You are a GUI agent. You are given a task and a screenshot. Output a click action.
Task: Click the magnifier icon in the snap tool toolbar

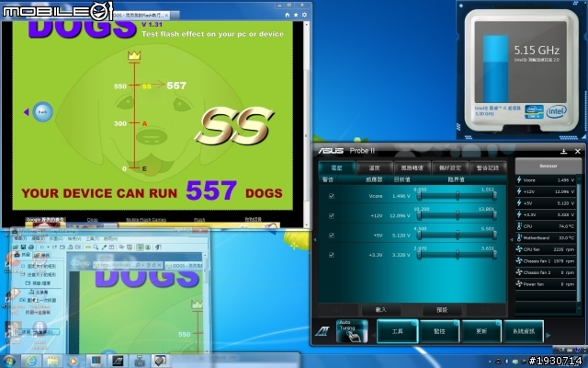(x=96, y=247)
